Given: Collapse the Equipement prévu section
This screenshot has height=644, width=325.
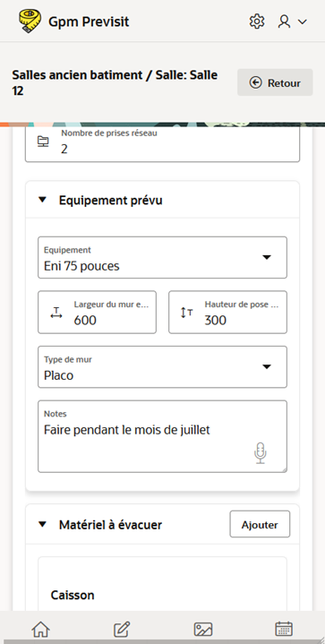Looking at the screenshot, I should pos(43,200).
